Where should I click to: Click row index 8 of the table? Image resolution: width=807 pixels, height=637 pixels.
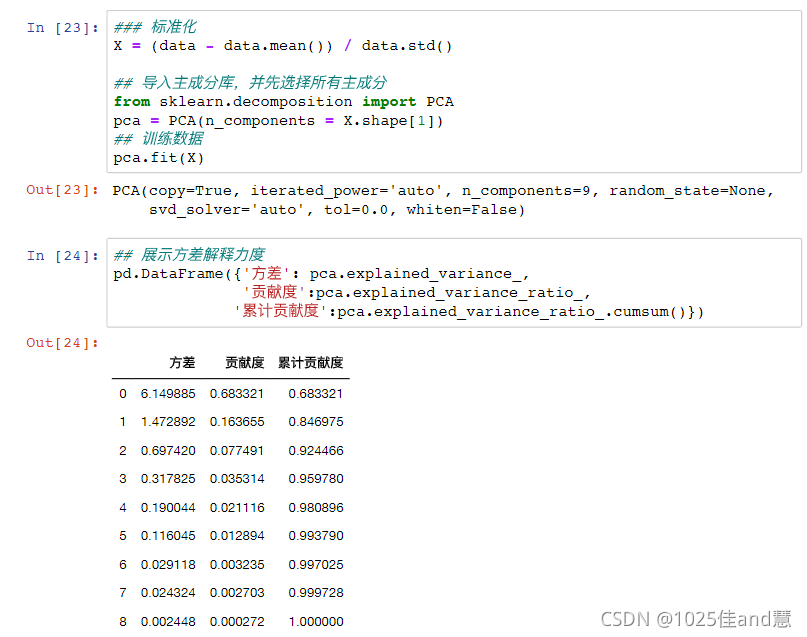coord(122,622)
